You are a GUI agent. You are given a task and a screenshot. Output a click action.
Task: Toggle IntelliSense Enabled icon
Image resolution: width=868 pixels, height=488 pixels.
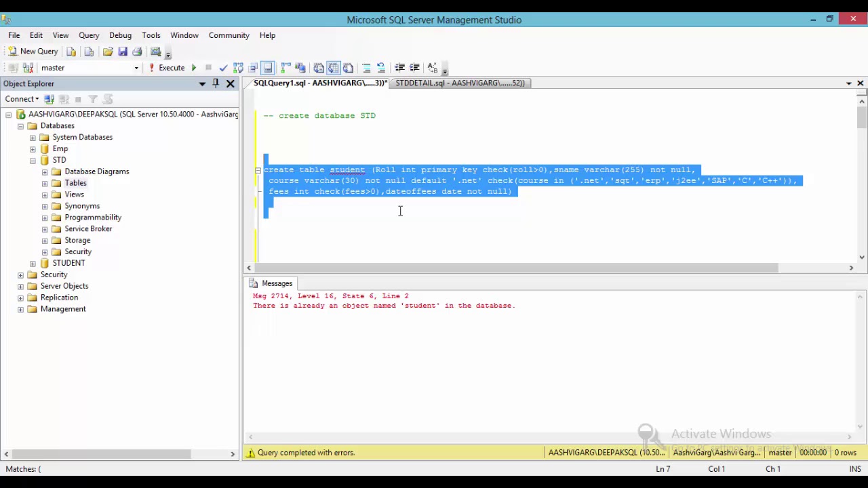click(268, 68)
